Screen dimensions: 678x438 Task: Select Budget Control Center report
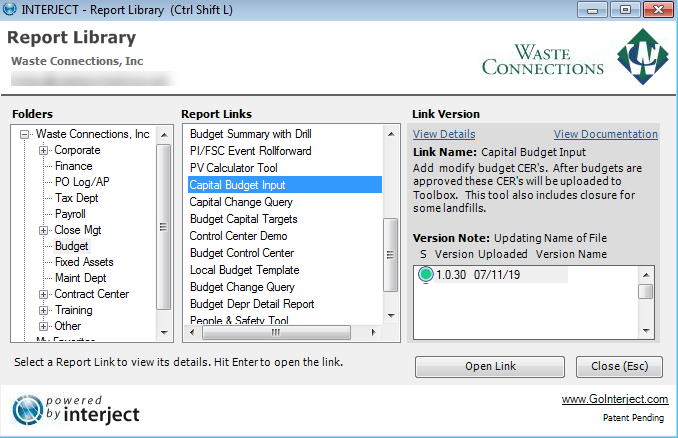click(242, 253)
